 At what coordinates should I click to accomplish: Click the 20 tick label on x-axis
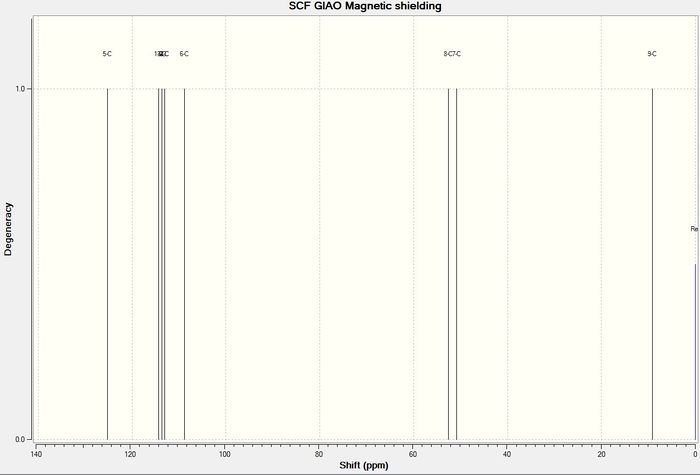601,455
